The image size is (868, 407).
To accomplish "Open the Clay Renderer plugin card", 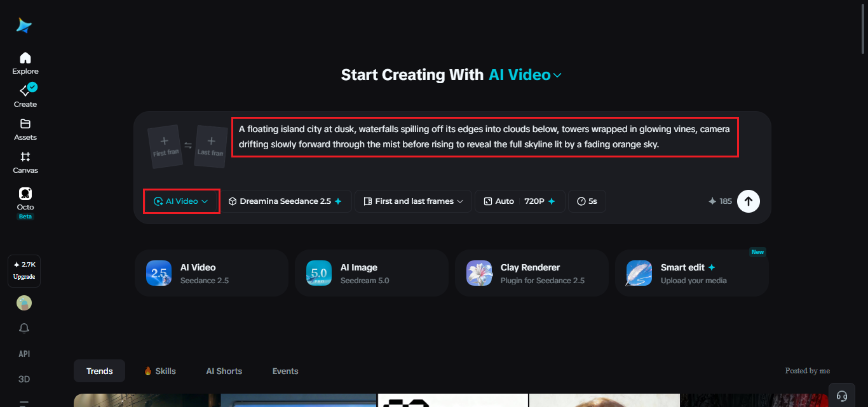I will 532,273.
